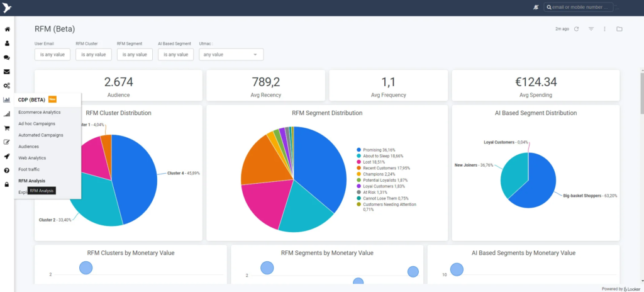Open the rocket icon in sidebar
Screen dimensions: 644x292
coord(7,157)
